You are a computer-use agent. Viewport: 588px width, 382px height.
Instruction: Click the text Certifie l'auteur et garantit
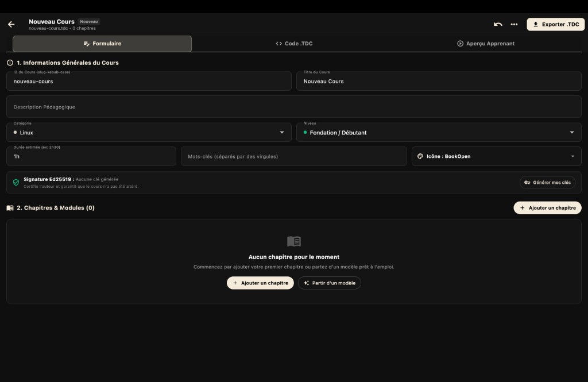[x=81, y=187]
